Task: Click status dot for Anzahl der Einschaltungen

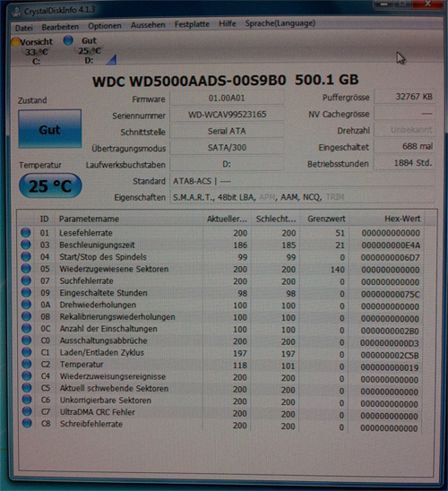Action: click(26, 328)
